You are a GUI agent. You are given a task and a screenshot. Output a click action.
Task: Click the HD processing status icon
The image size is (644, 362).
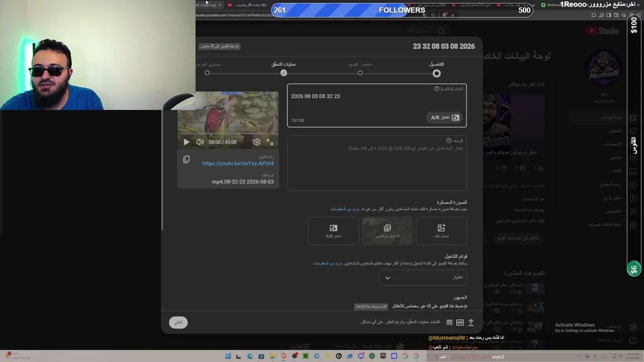[x=460, y=322]
